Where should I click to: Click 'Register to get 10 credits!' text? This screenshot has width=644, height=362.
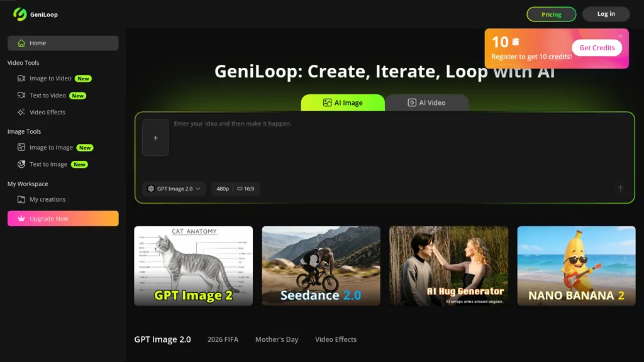coord(531,57)
